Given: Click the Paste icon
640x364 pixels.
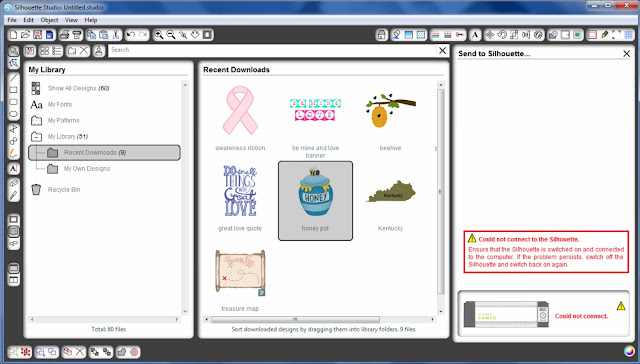Looking at the screenshot, I should click(104, 35).
